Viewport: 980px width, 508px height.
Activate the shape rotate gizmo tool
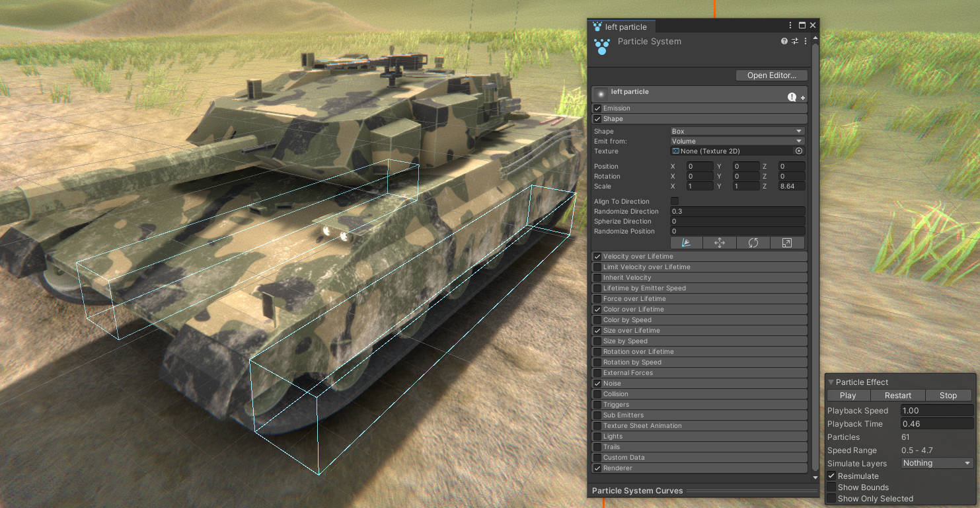click(x=753, y=243)
